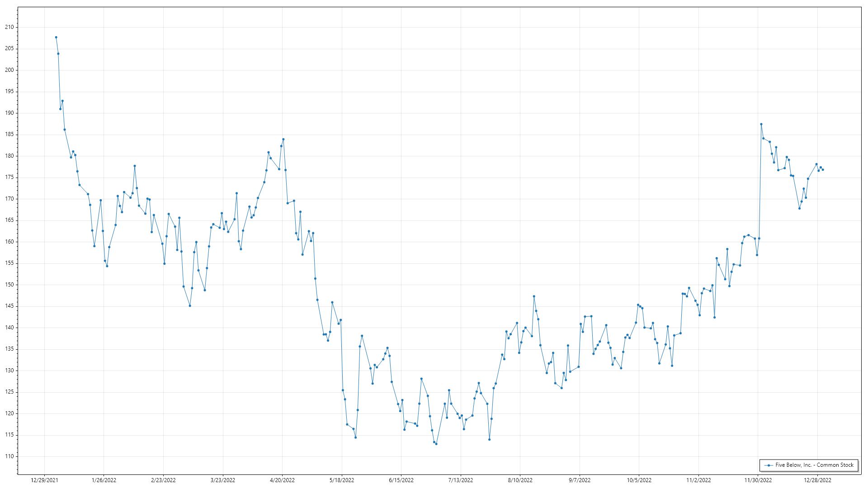The image size is (868, 488).
Task: Click the 9/7/2022 x-axis label
Action: pyautogui.click(x=580, y=480)
